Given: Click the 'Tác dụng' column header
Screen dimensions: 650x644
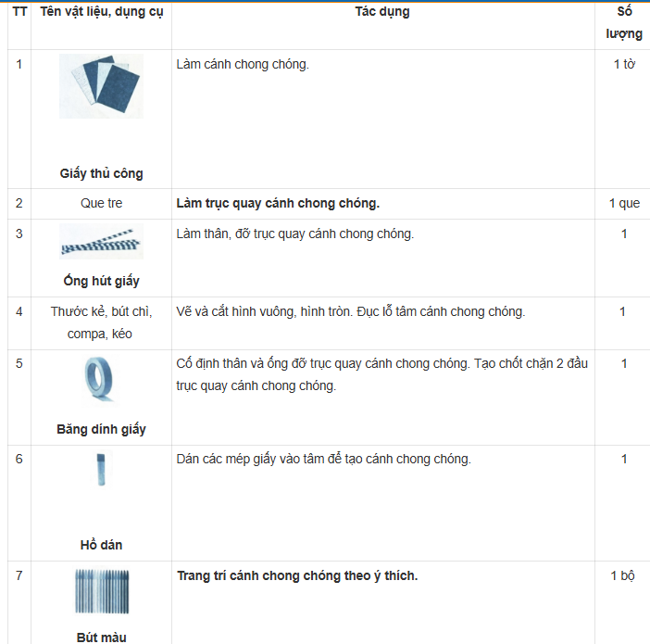Looking at the screenshot, I should click(381, 12).
